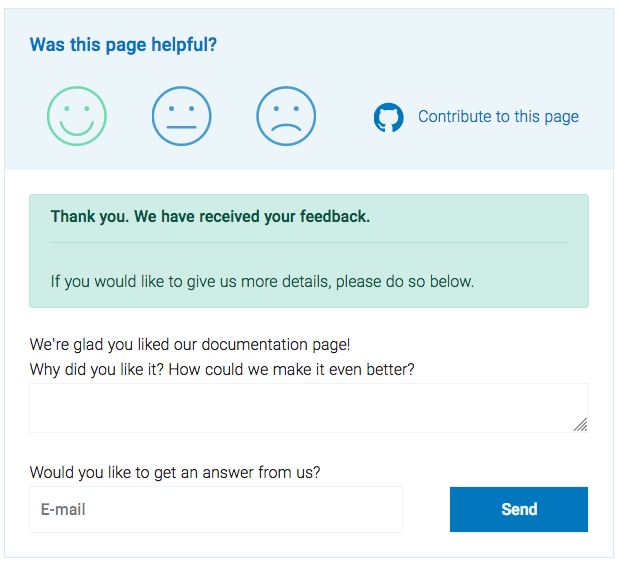Click the 'We're glad you liked' sentence
Screen dimensions: 619x564
190,344
